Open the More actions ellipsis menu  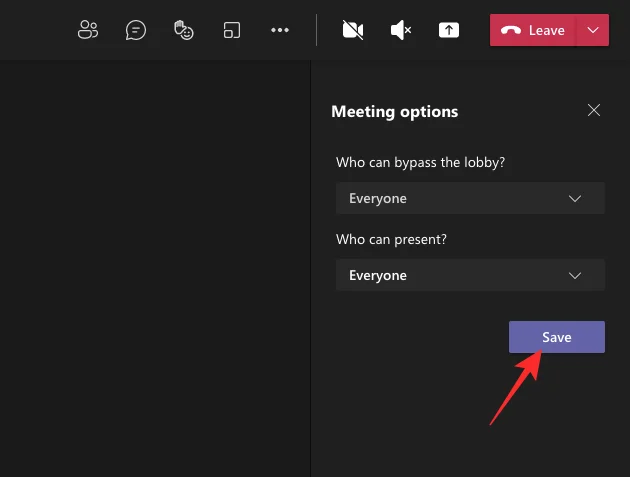tap(280, 30)
